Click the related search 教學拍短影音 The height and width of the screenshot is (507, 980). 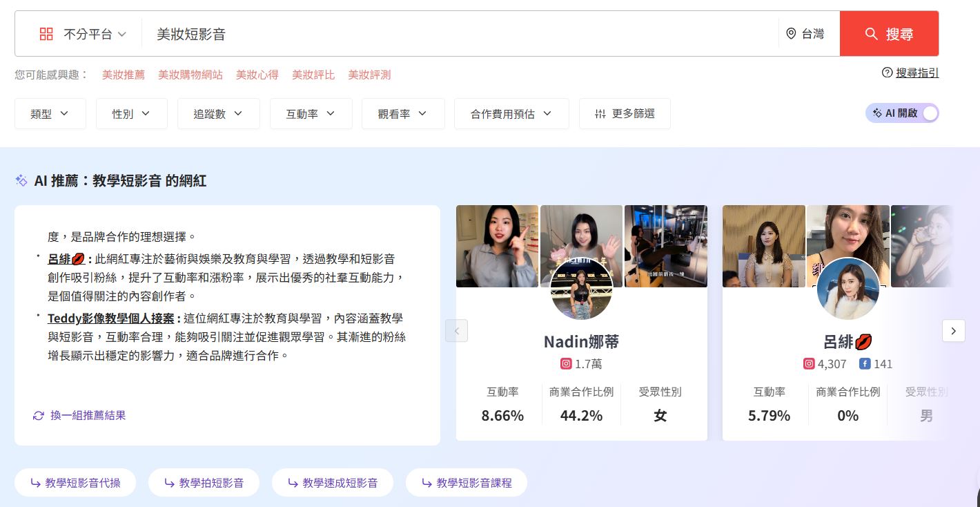pyautogui.click(x=204, y=483)
